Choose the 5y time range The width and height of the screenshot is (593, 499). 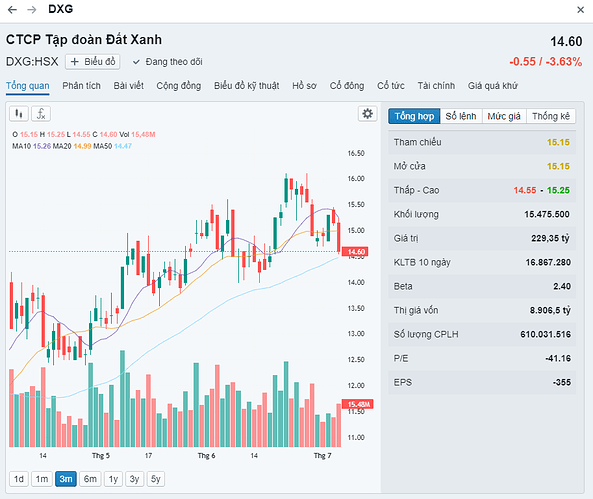pos(156,479)
